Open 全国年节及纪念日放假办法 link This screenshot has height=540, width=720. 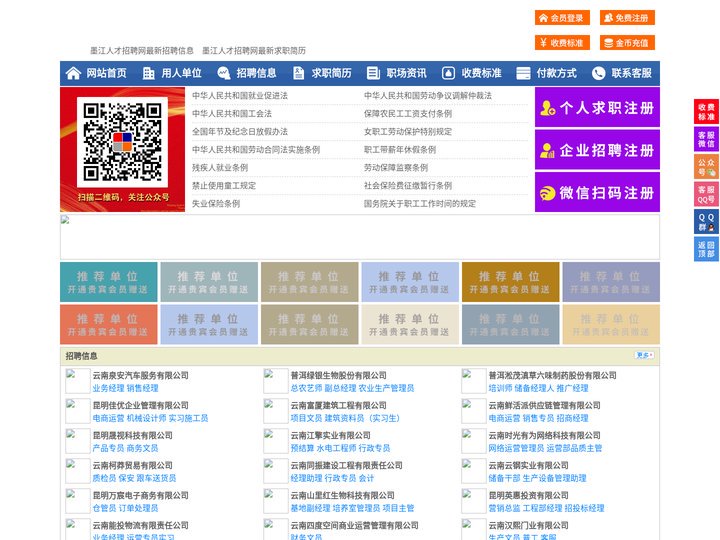point(240,131)
